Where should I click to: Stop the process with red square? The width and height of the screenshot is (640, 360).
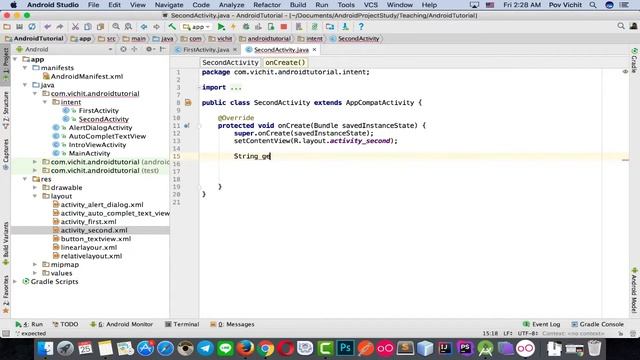284,27
